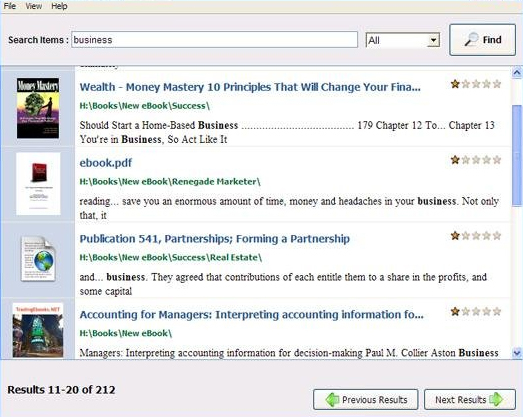The image size is (523, 417).
Task: Click the Find button with magnifier icon
Action: click(x=482, y=40)
